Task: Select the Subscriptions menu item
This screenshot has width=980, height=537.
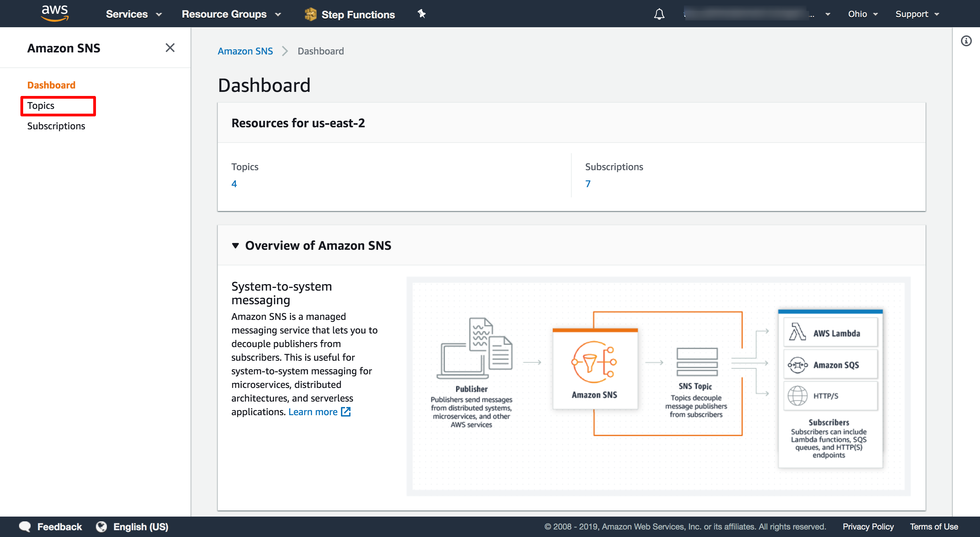Action: (x=55, y=126)
